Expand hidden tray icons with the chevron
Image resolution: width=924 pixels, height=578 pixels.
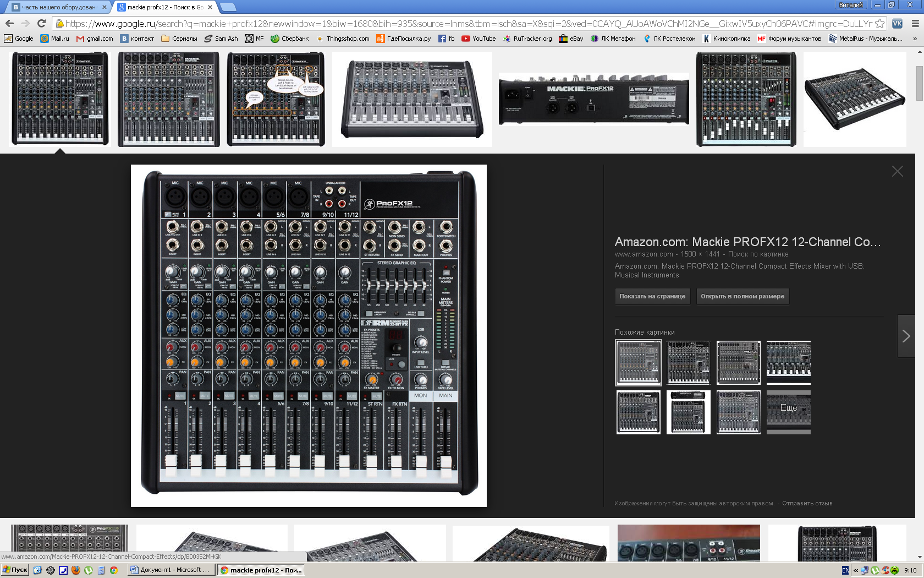[855, 570]
